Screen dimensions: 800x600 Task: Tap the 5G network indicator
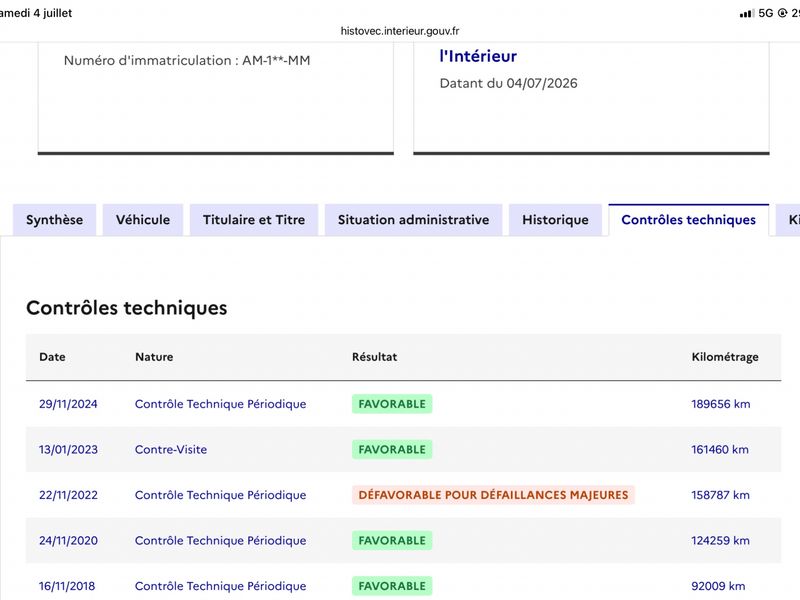coord(766,13)
